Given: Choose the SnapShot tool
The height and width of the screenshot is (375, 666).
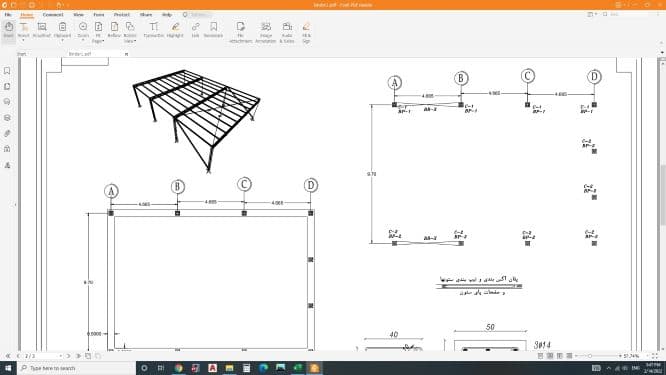Looking at the screenshot, I should point(42,30).
